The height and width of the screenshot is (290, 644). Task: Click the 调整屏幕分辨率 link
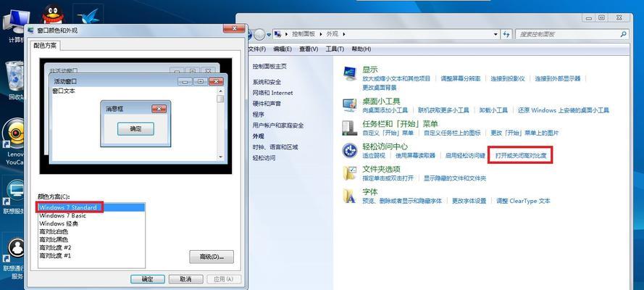pyautogui.click(x=461, y=78)
